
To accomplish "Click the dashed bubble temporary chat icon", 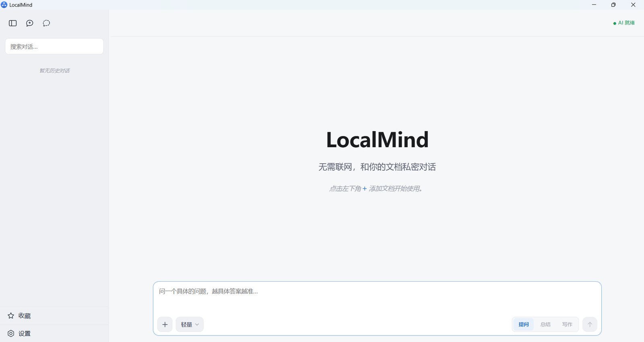I will pyautogui.click(x=46, y=23).
